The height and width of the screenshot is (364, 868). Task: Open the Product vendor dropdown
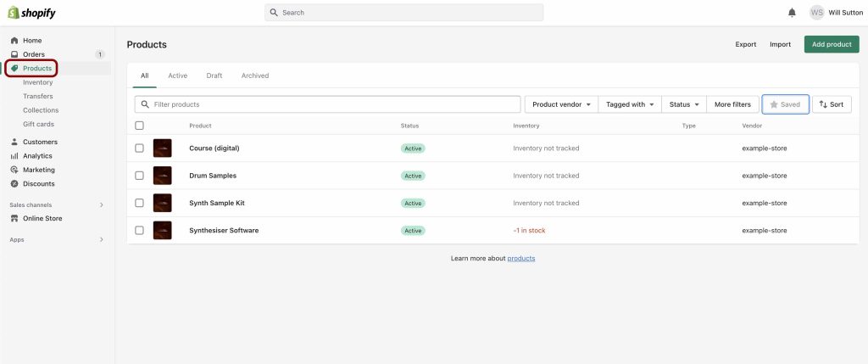[561, 104]
